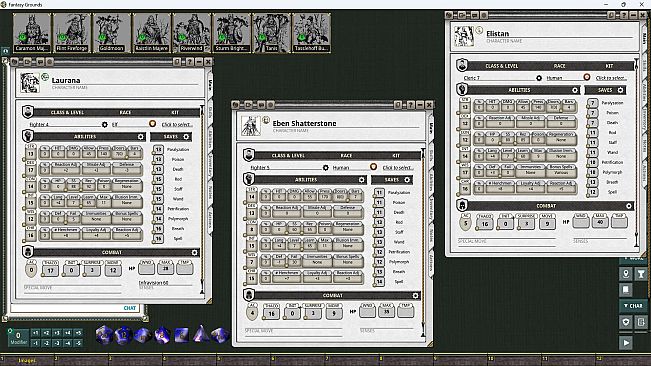
Task: Open the book sidebar icon
Action: click(626, 289)
